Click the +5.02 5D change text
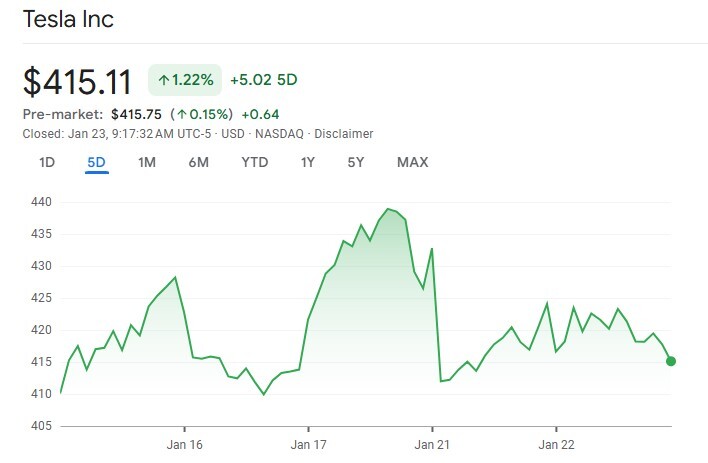708x463 pixels. pos(264,80)
